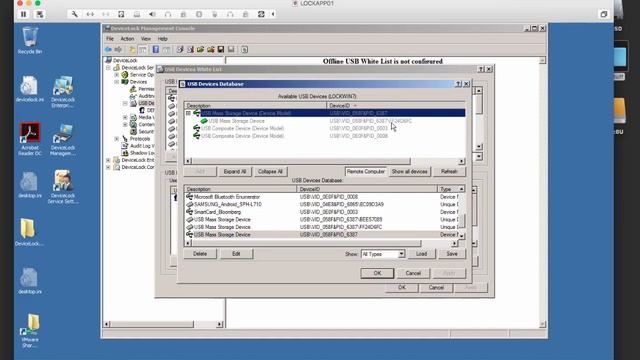640x360 pixels.
Task: Select USB Composite Device row with PID_0003
Action: [x=324, y=128]
